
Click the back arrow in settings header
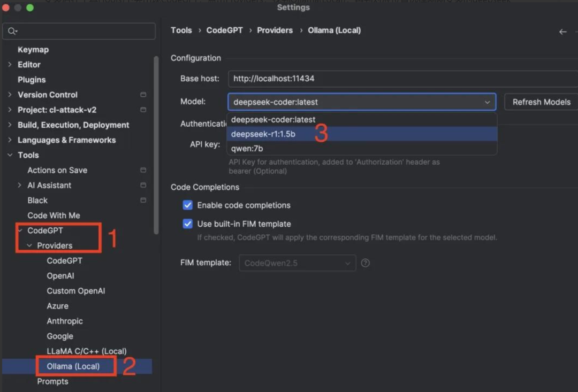pyautogui.click(x=562, y=32)
